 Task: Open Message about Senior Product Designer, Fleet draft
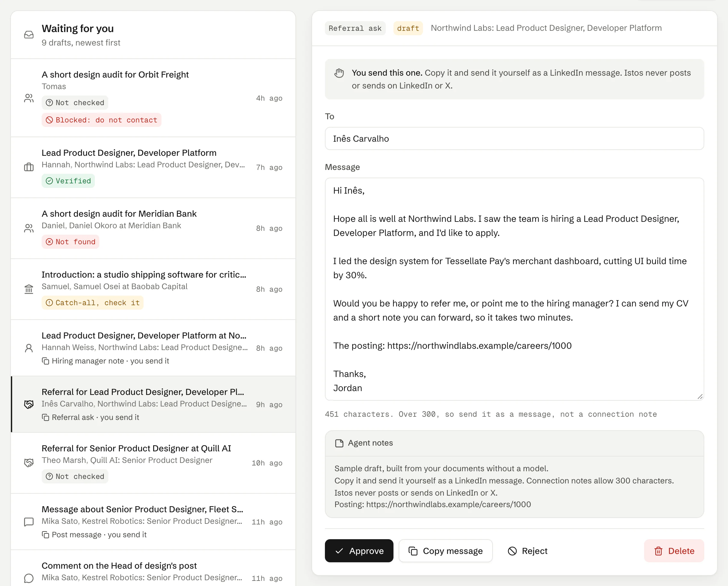click(x=153, y=522)
